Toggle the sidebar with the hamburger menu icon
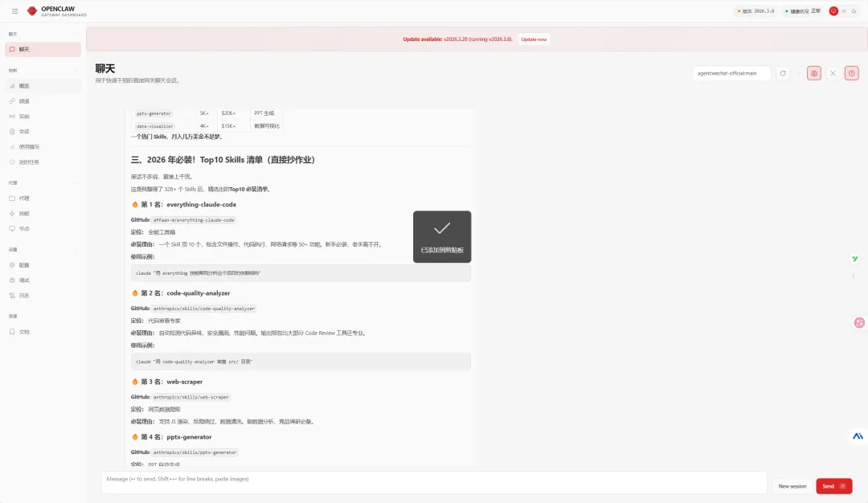The height and width of the screenshot is (503, 868). pyautogui.click(x=15, y=11)
